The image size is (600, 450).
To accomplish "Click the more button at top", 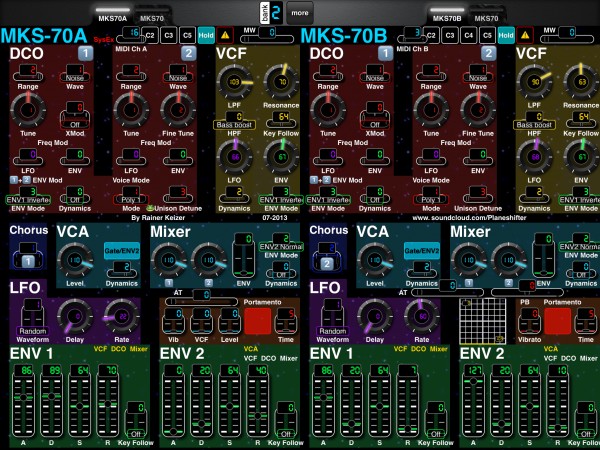I will [300, 13].
